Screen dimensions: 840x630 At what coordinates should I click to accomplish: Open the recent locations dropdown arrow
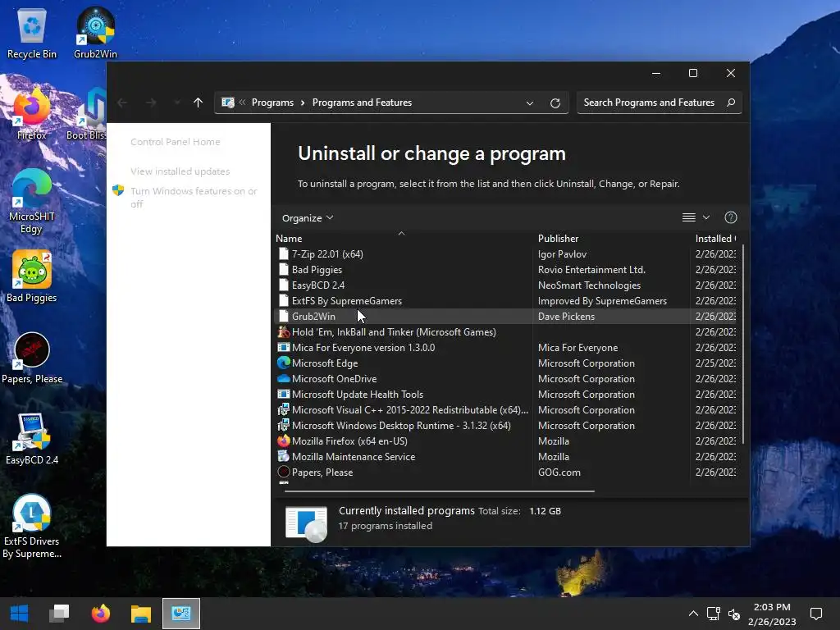177,103
